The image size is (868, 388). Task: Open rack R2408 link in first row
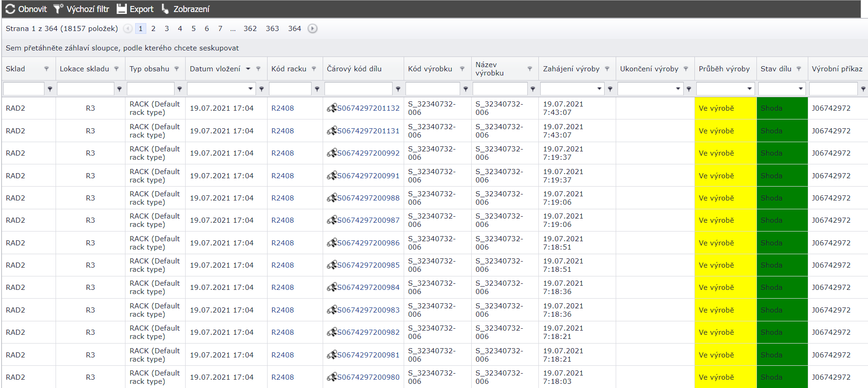click(x=282, y=108)
